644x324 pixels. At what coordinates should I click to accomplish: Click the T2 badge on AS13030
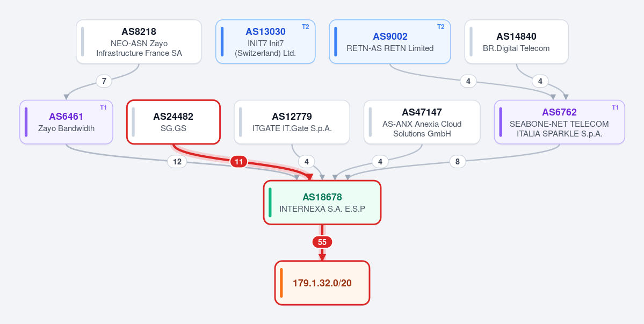(x=305, y=27)
